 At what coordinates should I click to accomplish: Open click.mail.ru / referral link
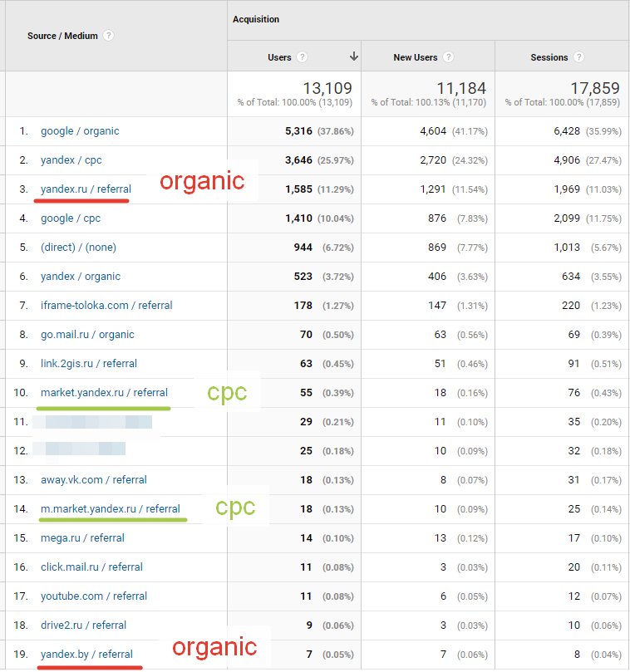[x=91, y=567]
